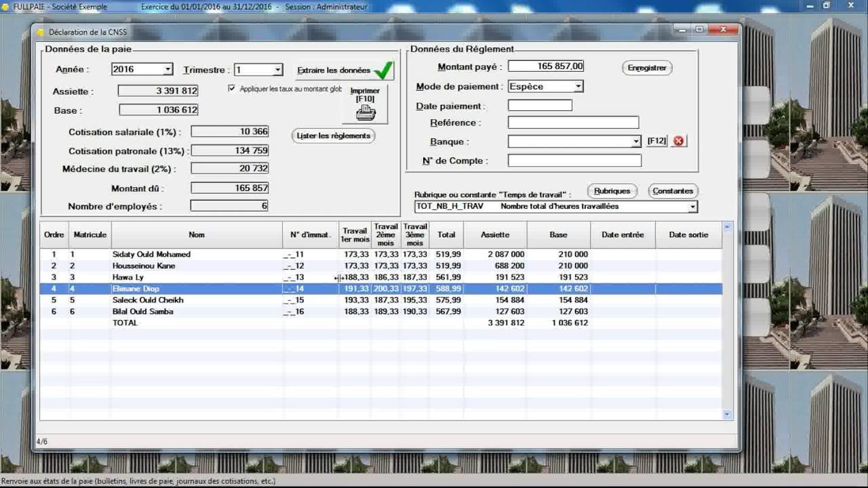Click the Déclaration de la CNSS window icon

pos(40,32)
